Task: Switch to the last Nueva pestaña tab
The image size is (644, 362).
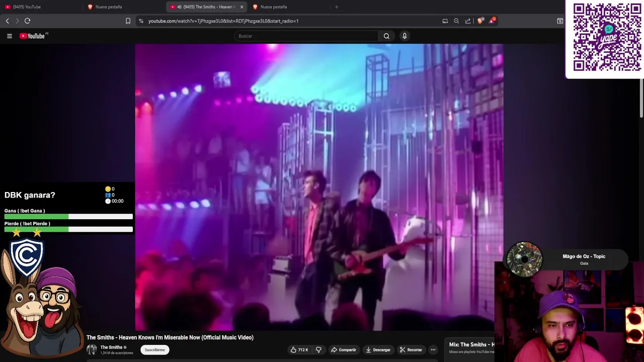Action: pos(288,7)
